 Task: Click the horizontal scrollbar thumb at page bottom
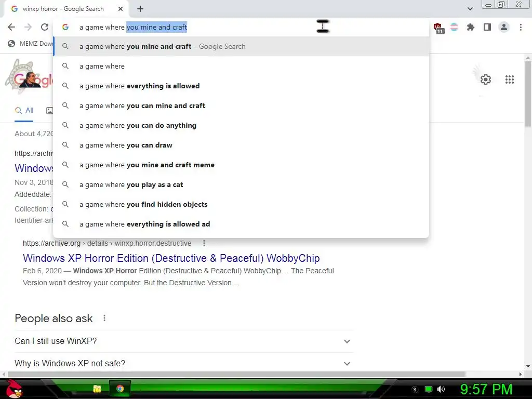pos(236,374)
